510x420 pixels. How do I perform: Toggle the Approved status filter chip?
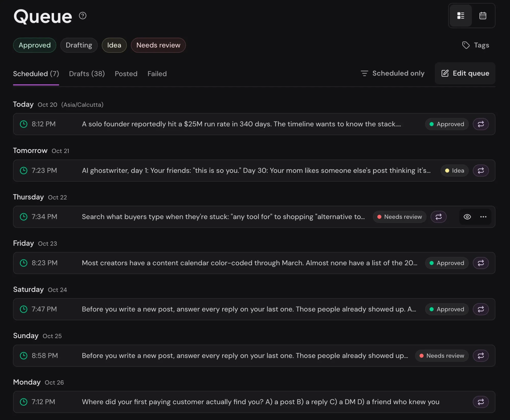(x=35, y=45)
